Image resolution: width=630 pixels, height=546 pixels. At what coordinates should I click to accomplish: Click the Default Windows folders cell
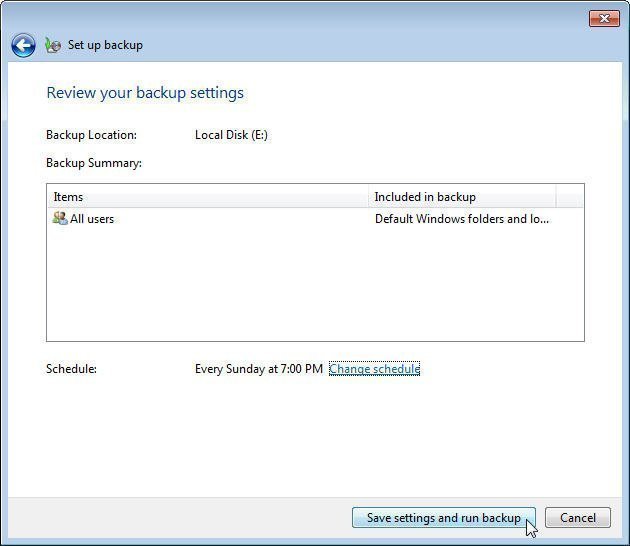(x=462, y=219)
